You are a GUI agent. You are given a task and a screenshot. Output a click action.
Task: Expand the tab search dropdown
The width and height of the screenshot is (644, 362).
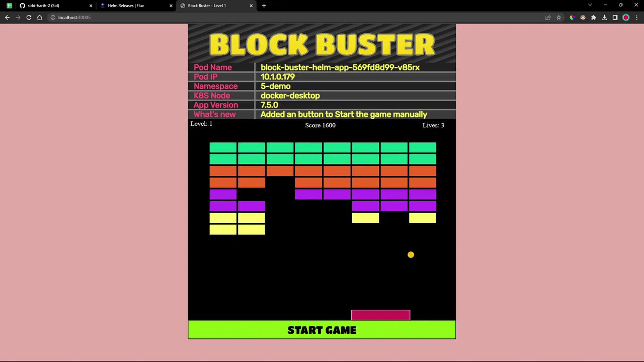pyautogui.click(x=590, y=6)
